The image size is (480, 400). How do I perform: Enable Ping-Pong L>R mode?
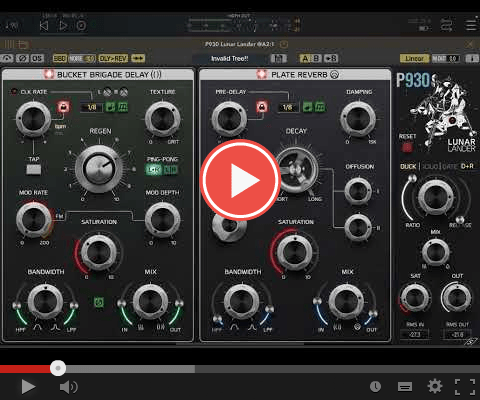coord(154,170)
